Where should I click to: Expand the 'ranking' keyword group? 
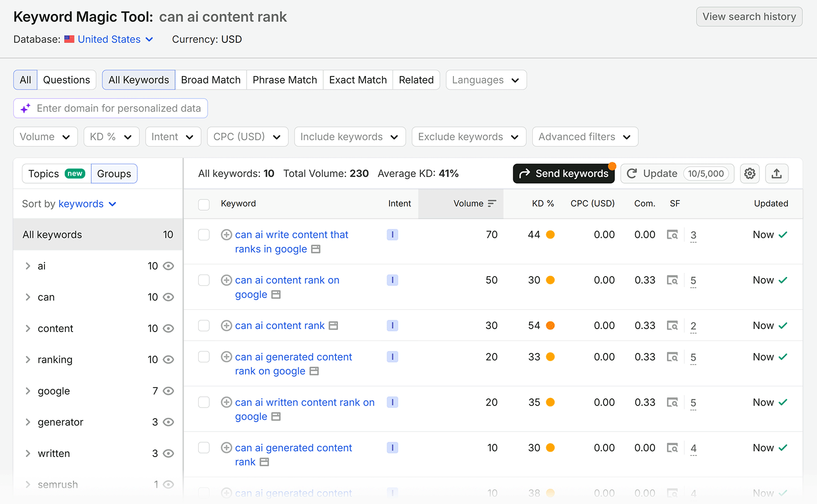click(x=28, y=360)
